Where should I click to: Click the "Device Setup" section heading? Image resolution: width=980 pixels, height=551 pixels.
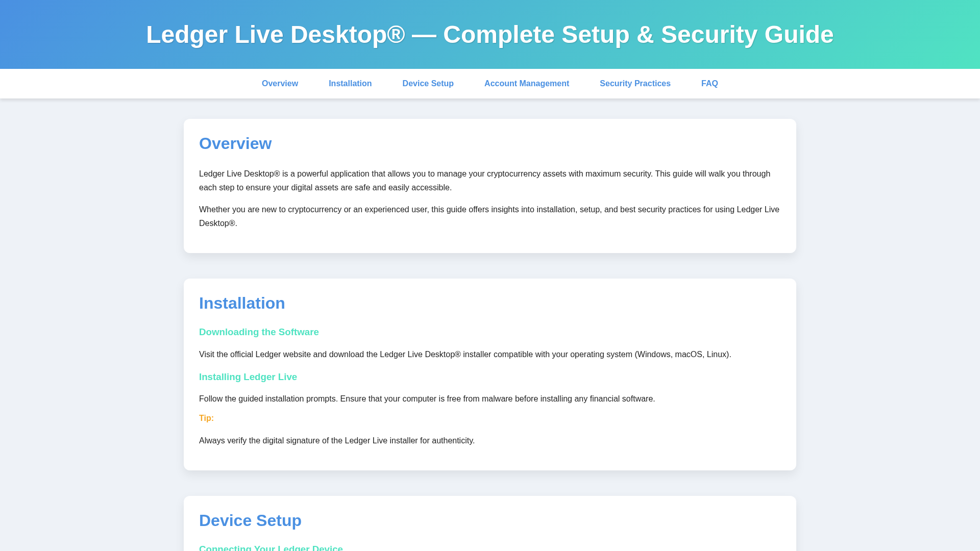[x=250, y=520]
